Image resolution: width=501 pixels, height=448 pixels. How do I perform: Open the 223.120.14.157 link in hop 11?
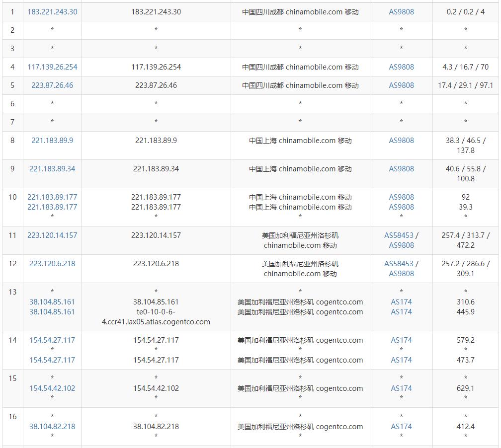coord(52,235)
